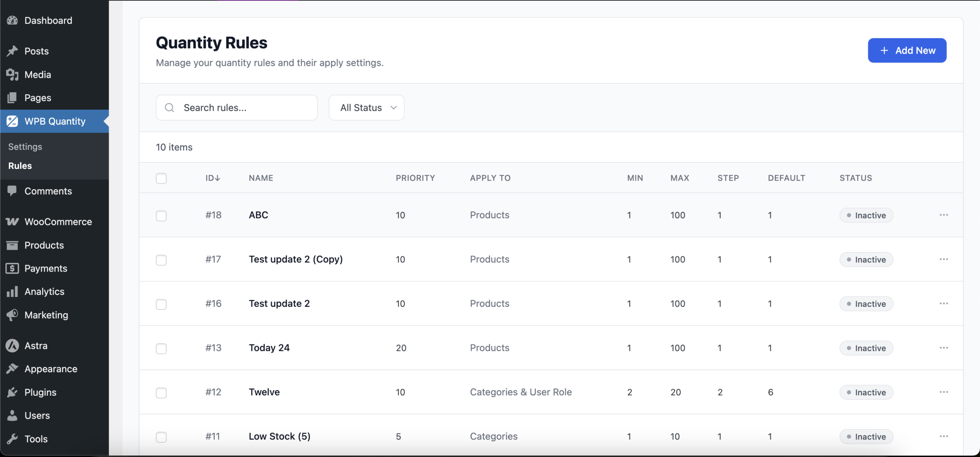Toggle the select-all checkbox in table header
This screenshot has width=980, height=457.
point(161,178)
